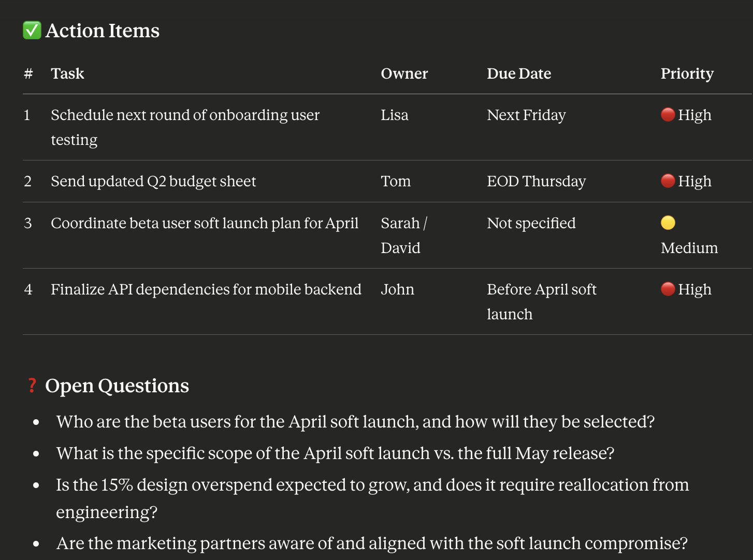Click the Due Date column header
753x560 pixels.
point(518,73)
